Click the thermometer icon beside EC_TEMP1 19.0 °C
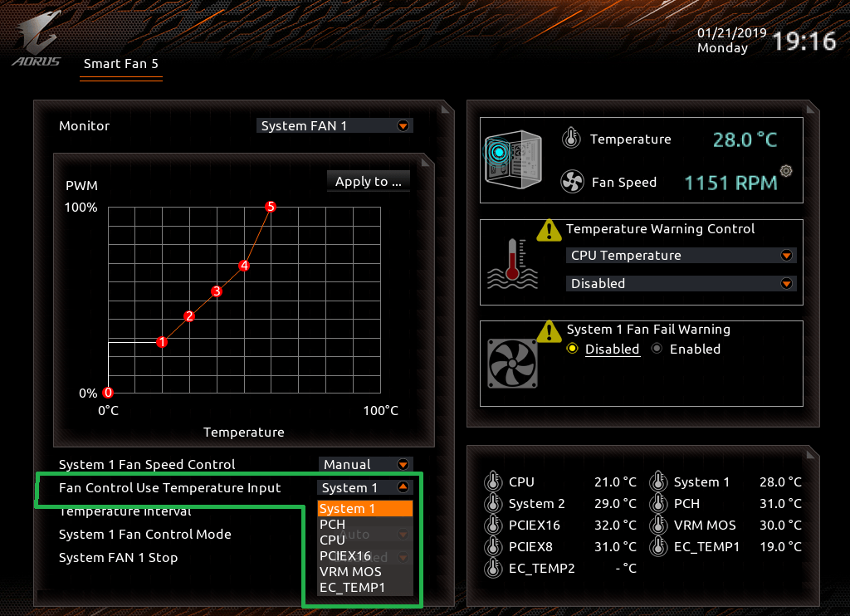Viewport: 850px width, 616px height. (658, 546)
